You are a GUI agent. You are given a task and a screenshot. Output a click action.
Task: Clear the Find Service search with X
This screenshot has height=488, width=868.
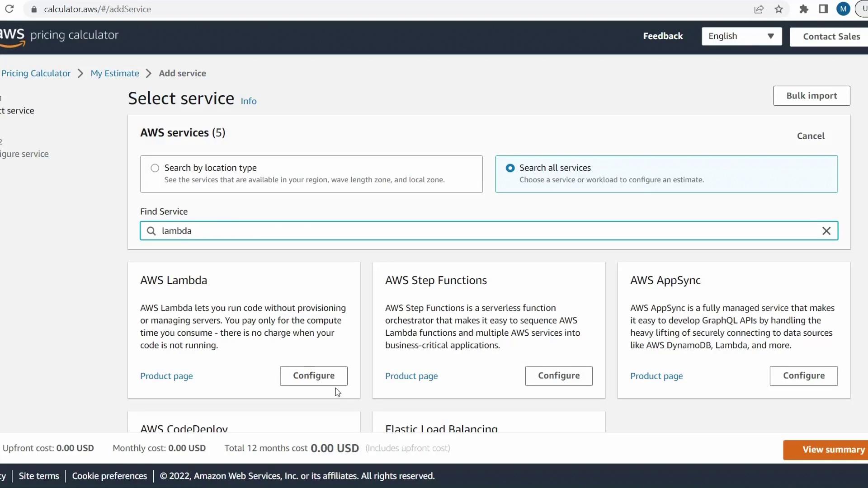click(826, 231)
